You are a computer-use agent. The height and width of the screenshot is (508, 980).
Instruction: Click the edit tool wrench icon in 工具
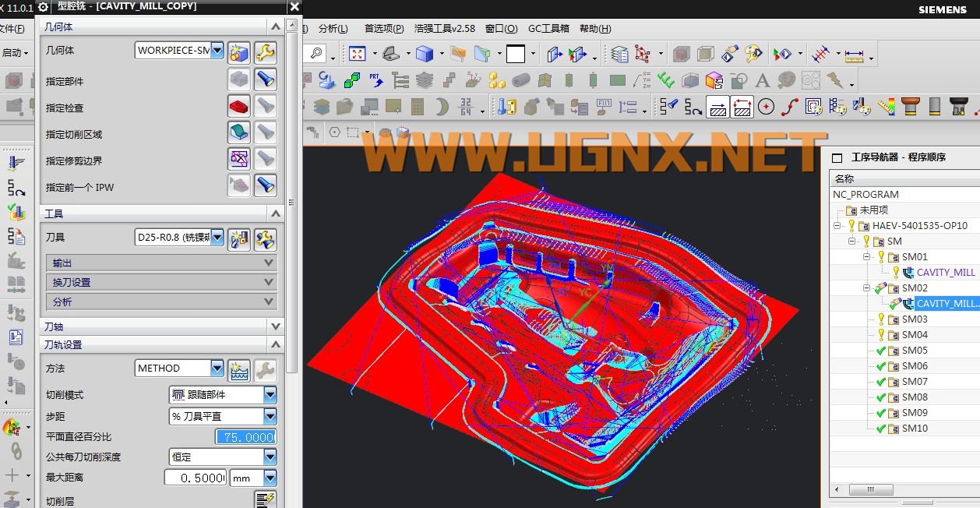(266, 239)
